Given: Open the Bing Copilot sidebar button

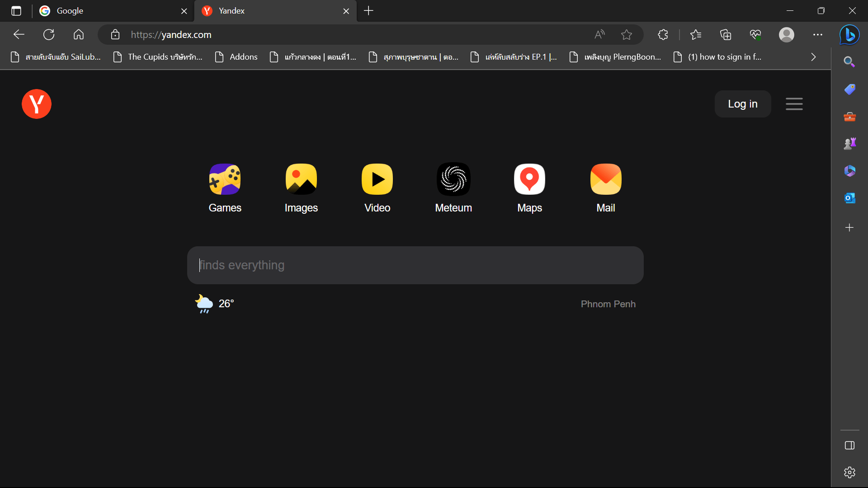Looking at the screenshot, I should tap(849, 34).
